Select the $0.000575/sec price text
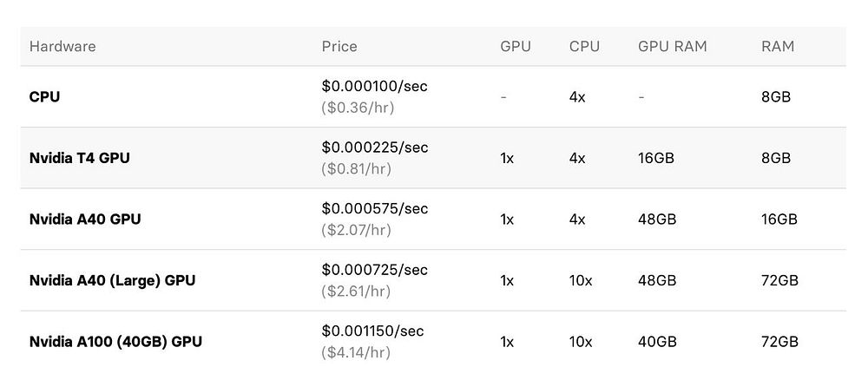The height and width of the screenshot is (367, 868). pyautogui.click(x=374, y=208)
